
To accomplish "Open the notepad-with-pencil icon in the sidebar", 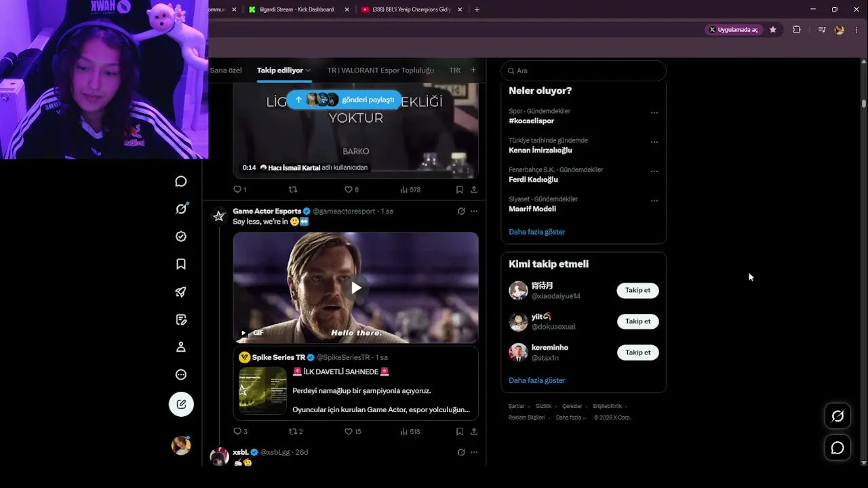I will pyautogui.click(x=181, y=319).
